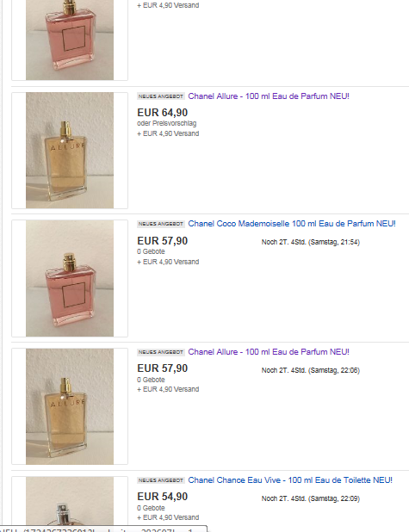Click the Coco Mademoiselle pink bottle thumbnail
This screenshot has height=532, width=409.
click(70, 278)
